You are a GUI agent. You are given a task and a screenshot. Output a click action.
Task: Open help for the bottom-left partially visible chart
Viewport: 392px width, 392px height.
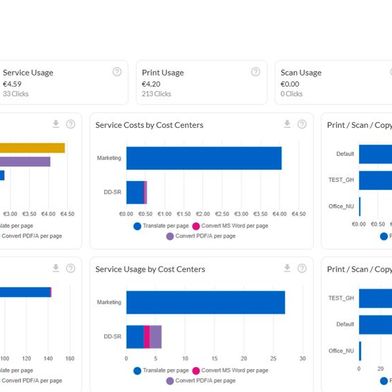70,268
